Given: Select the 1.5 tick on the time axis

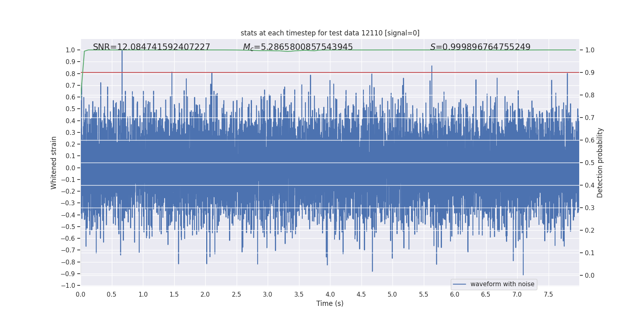Looking at the screenshot, I should point(174,294).
